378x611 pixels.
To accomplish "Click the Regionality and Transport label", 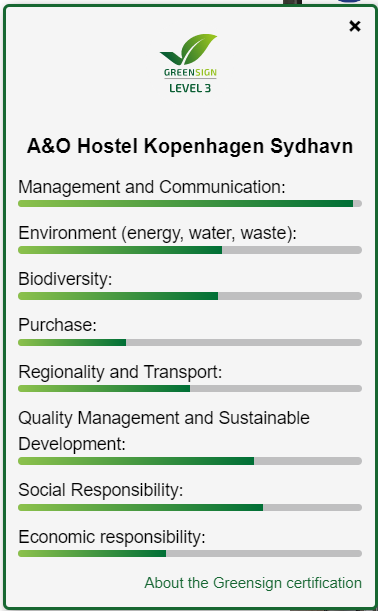I will tap(120, 372).
